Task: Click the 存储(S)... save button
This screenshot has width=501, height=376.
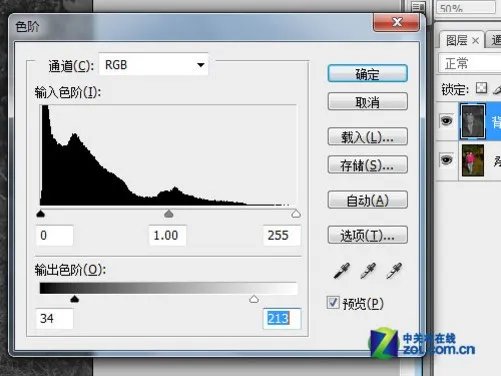Action: (x=367, y=165)
